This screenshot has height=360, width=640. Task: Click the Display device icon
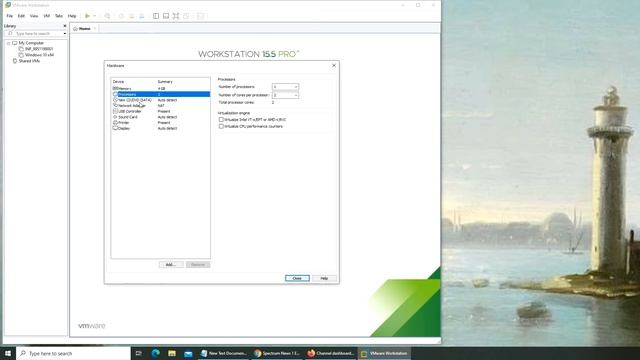coord(115,128)
